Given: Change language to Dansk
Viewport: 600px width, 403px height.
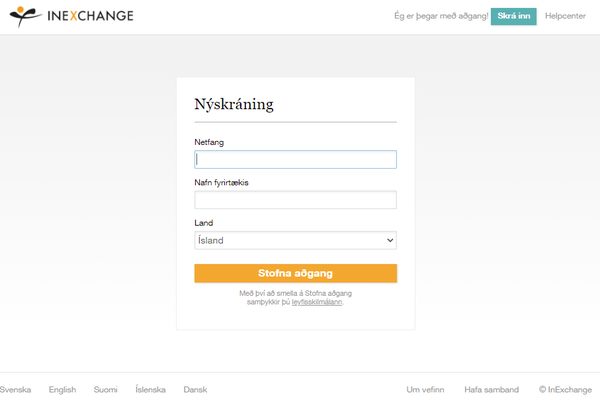Looking at the screenshot, I should click(x=195, y=389).
